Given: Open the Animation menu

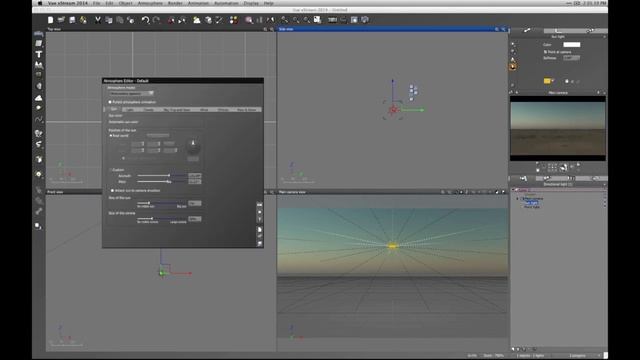Looking at the screenshot, I should [x=198, y=3].
